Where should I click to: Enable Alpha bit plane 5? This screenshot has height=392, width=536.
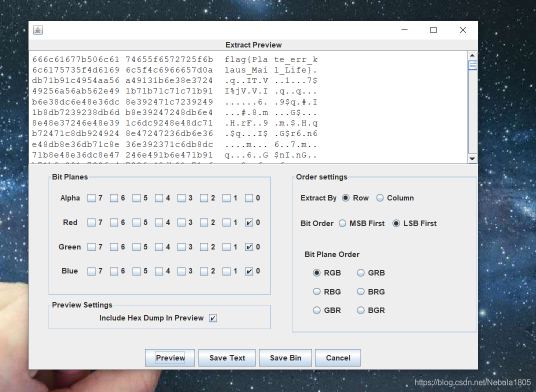(x=136, y=198)
